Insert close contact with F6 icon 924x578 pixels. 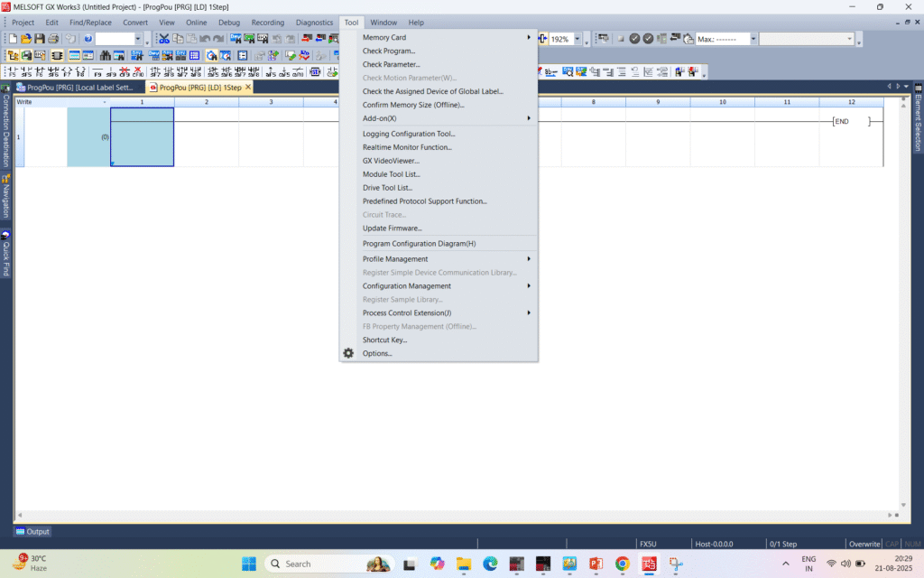(40, 72)
